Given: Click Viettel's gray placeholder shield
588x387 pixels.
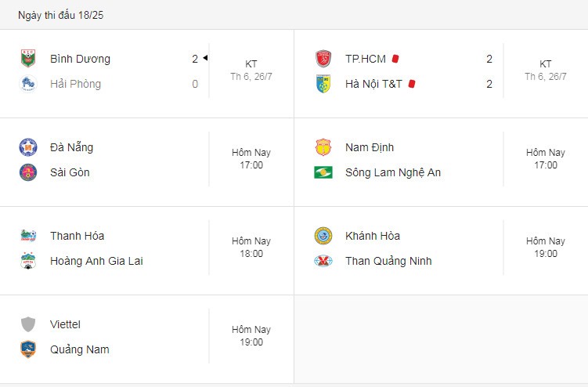Looking at the screenshot, I should click(x=28, y=324).
